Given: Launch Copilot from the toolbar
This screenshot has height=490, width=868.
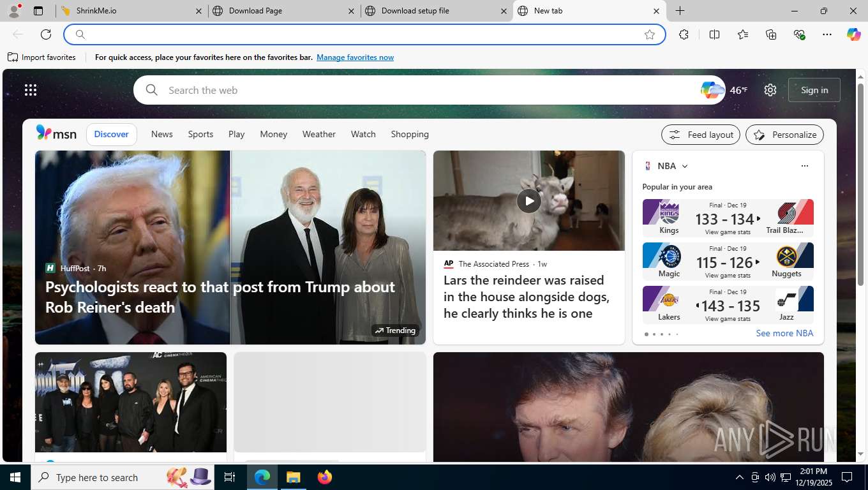Looking at the screenshot, I should (854, 34).
